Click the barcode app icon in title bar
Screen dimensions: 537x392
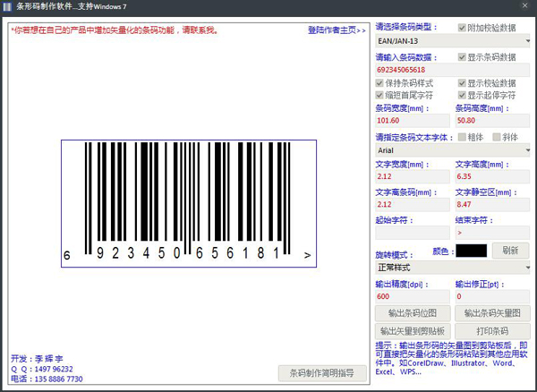[7, 7]
